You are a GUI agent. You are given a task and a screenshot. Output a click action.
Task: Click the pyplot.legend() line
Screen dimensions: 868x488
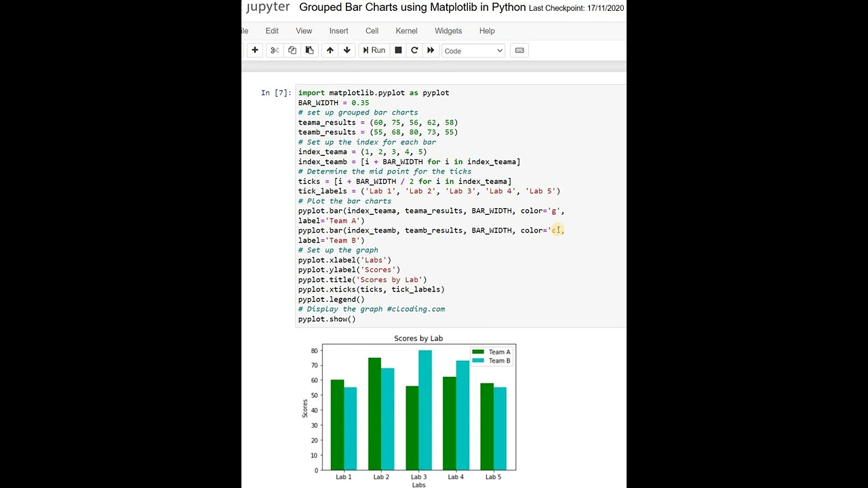(332, 300)
